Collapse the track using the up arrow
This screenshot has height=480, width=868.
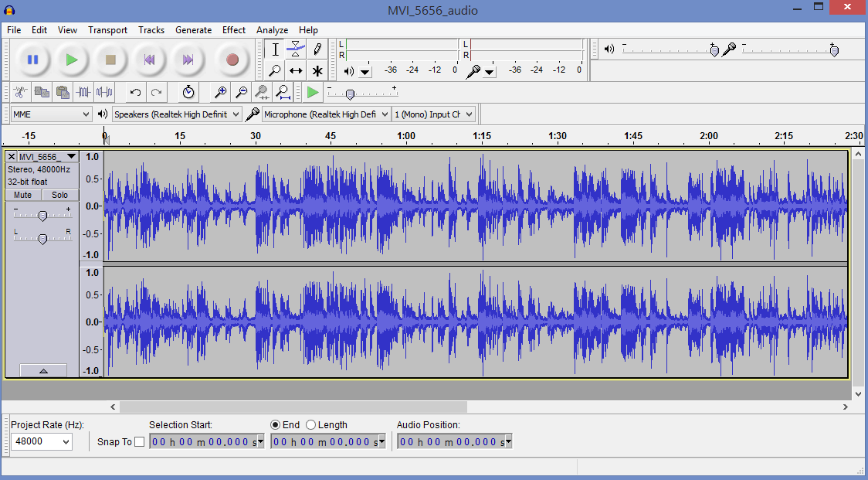43,369
